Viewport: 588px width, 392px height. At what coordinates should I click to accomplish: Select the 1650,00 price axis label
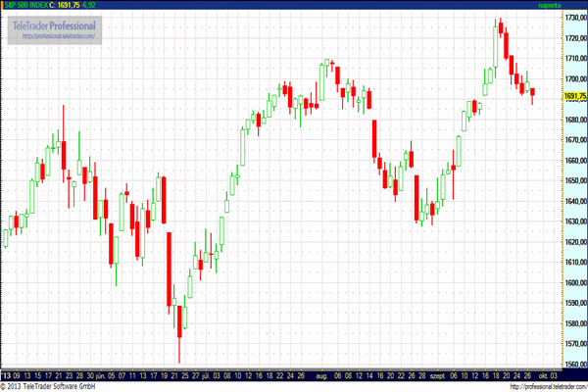(x=573, y=181)
